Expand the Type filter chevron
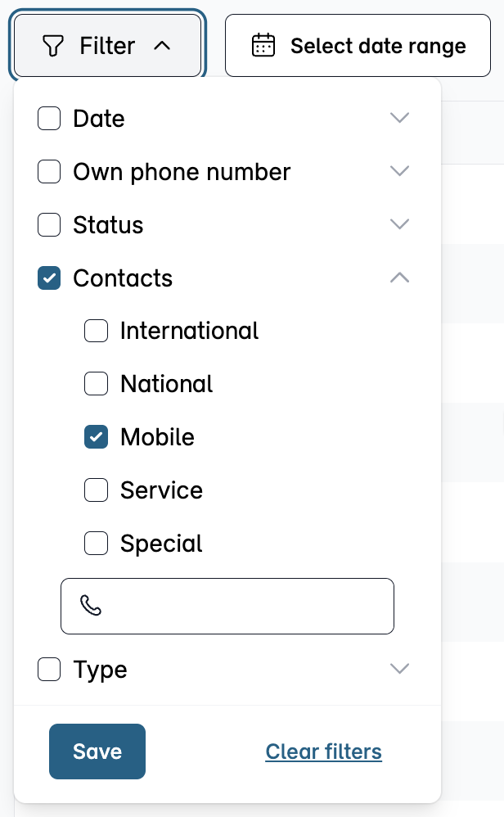Image resolution: width=504 pixels, height=817 pixels. point(399,669)
